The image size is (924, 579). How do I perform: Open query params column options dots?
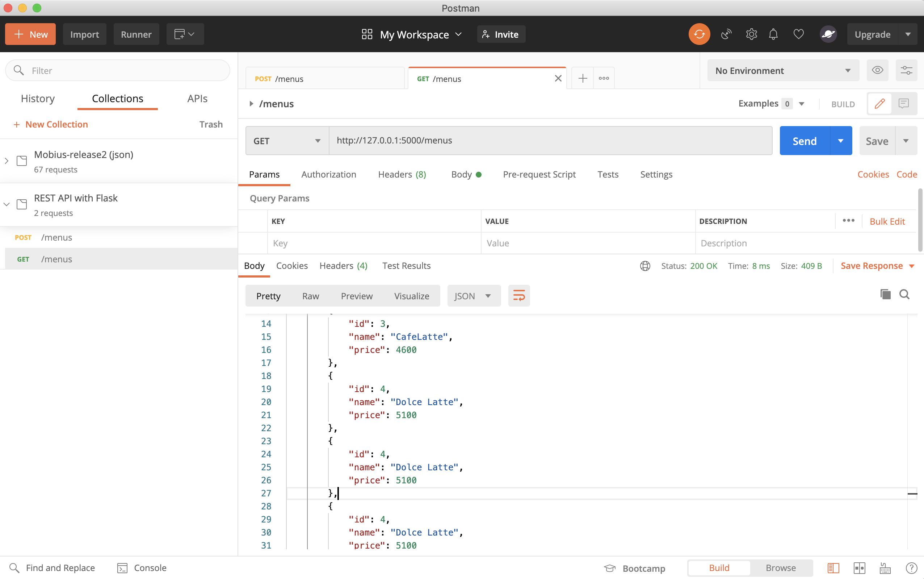pyautogui.click(x=848, y=221)
